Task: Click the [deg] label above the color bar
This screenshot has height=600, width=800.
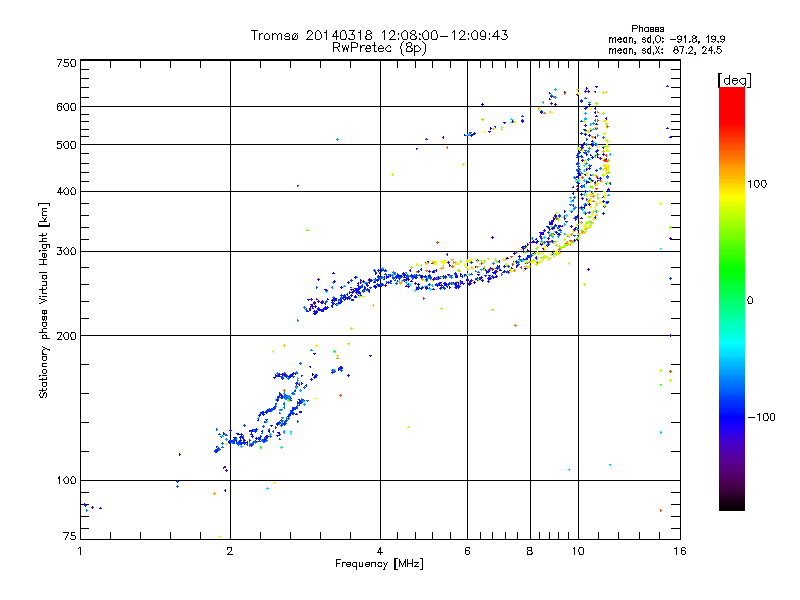Action: pos(734,80)
